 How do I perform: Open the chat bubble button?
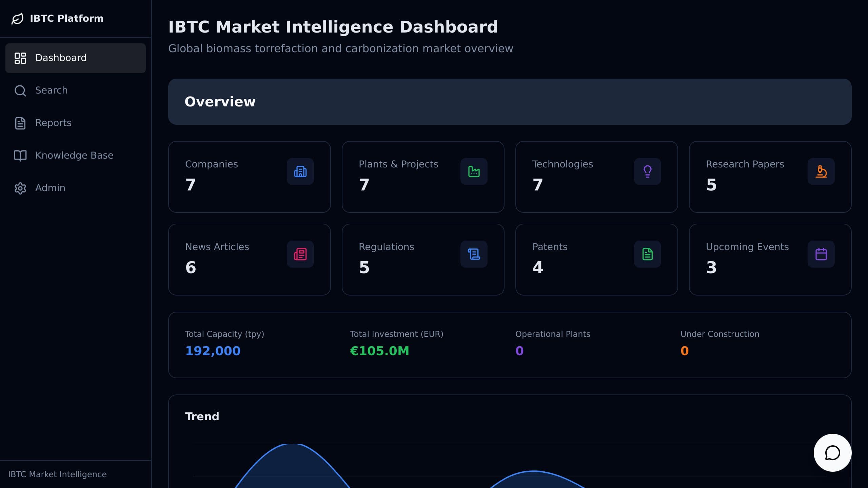pyautogui.click(x=833, y=453)
